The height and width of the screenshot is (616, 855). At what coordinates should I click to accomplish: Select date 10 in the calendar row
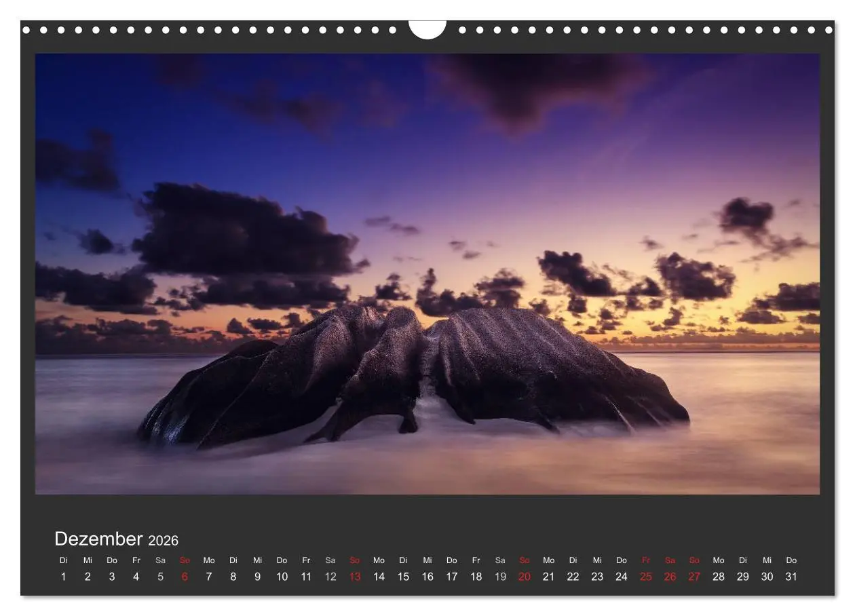point(282,577)
